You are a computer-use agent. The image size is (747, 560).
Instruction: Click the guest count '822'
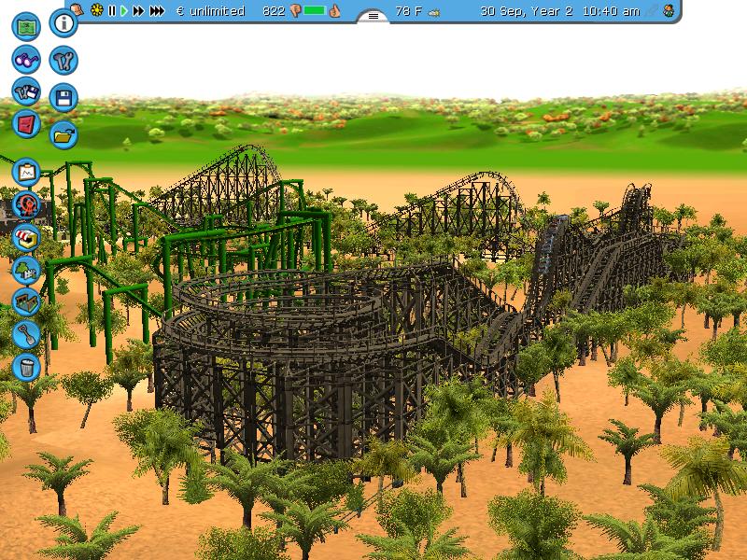[274, 10]
